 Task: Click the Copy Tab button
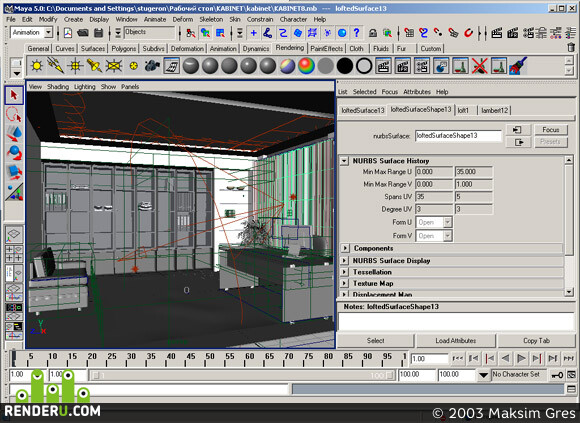tap(536, 341)
